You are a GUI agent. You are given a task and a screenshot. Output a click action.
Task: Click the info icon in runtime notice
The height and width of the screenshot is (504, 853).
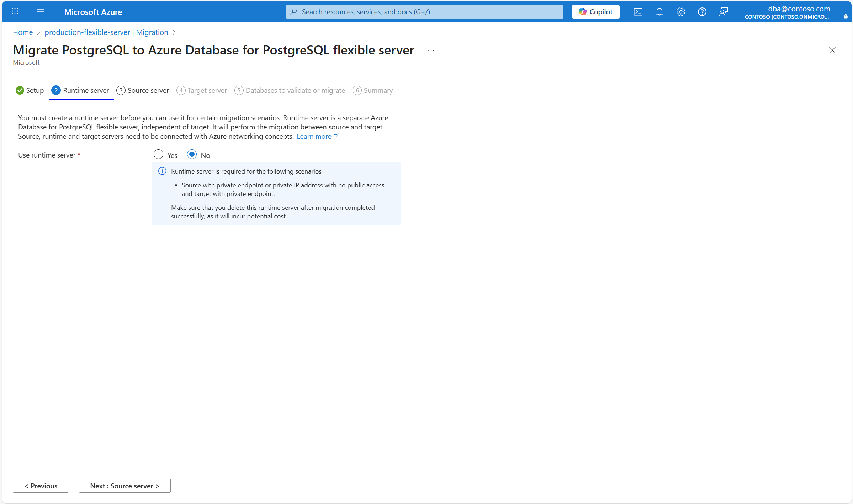(162, 171)
